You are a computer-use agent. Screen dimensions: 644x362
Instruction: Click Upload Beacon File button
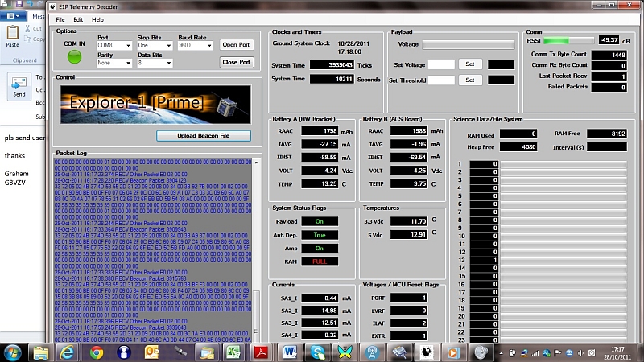click(x=204, y=135)
